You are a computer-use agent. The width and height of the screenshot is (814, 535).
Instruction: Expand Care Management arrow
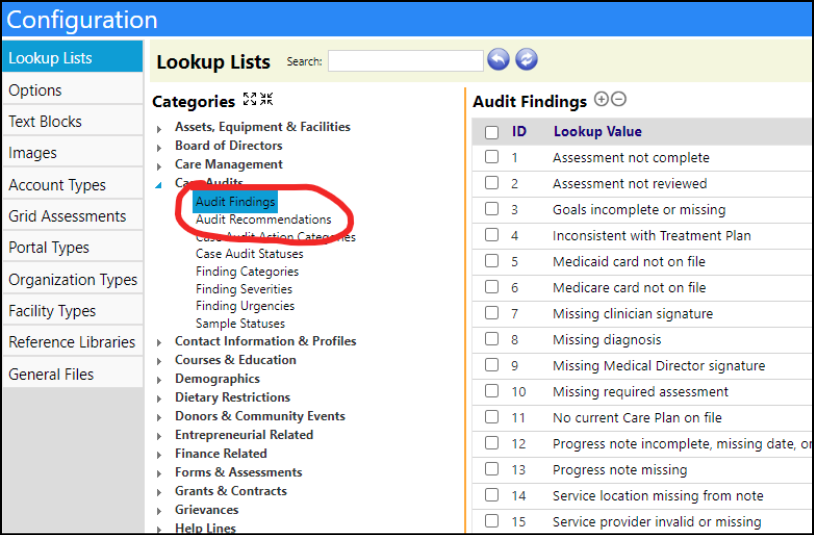[159, 166]
